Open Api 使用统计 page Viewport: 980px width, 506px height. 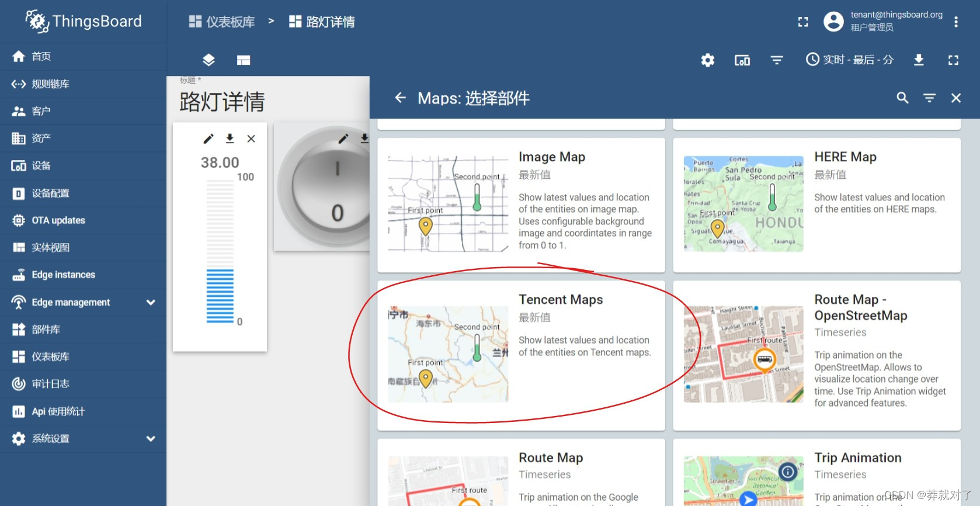tap(83, 411)
